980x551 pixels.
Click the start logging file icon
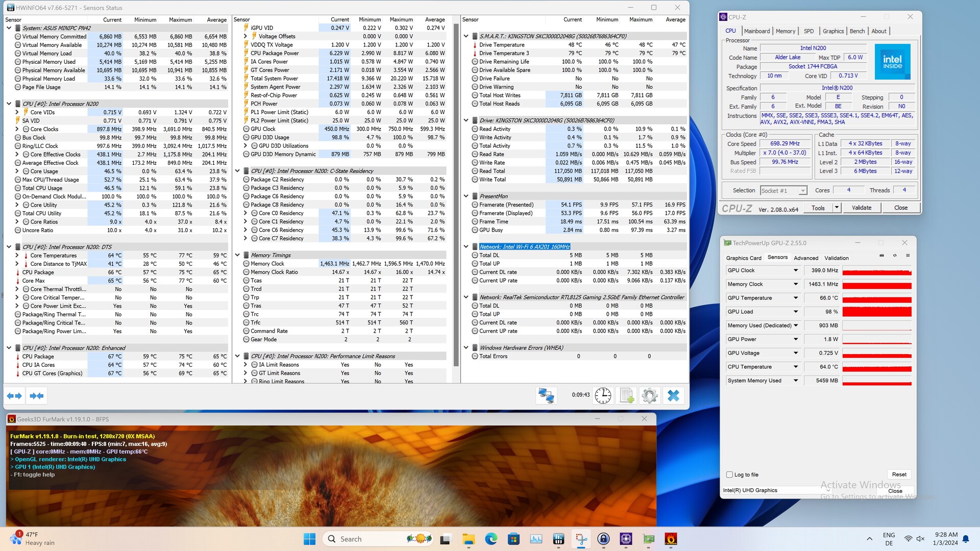(x=626, y=395)
